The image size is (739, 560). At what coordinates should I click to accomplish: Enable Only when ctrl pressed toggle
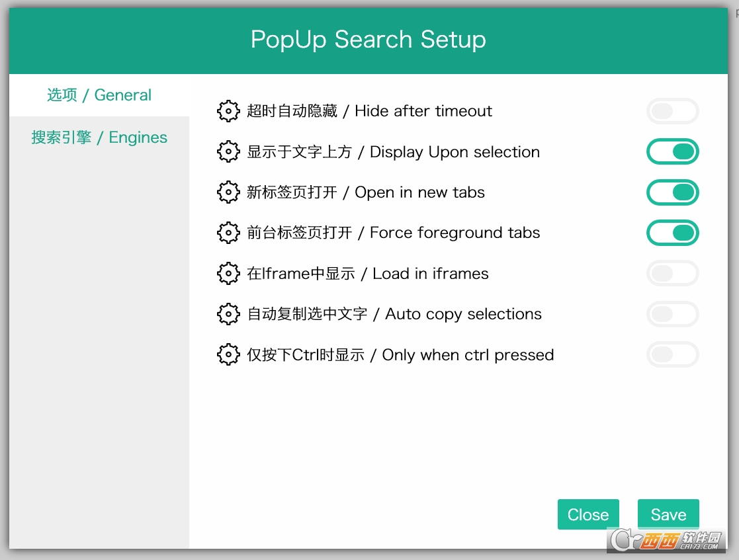[x=672, y=355]
